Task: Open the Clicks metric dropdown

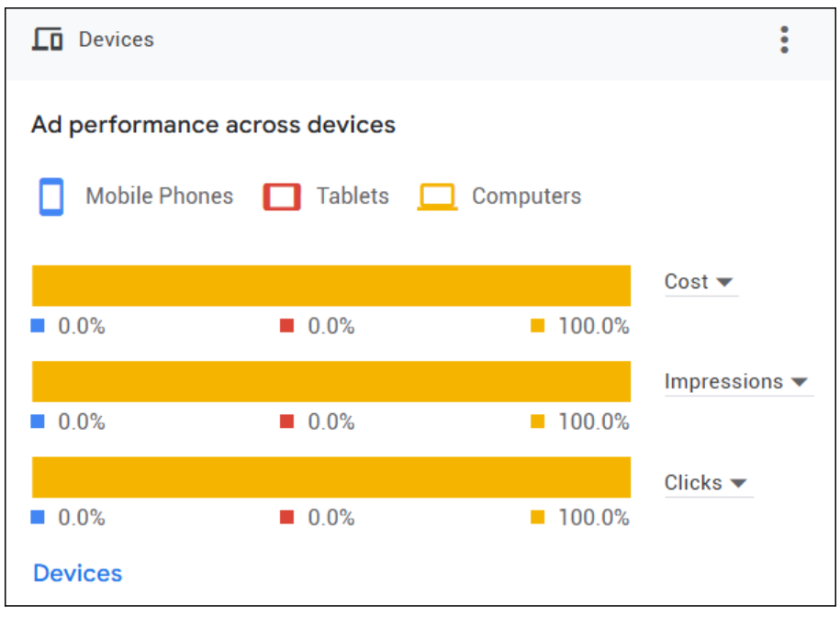Action: (708, 483)
